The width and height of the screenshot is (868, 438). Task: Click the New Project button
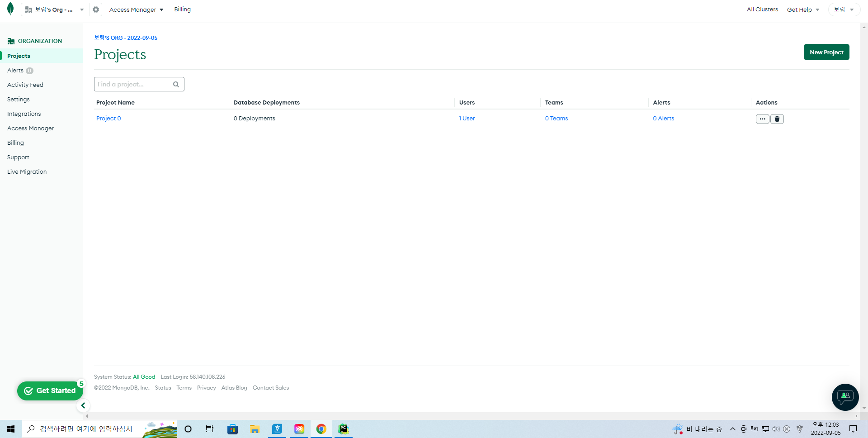tap(826, 52)
